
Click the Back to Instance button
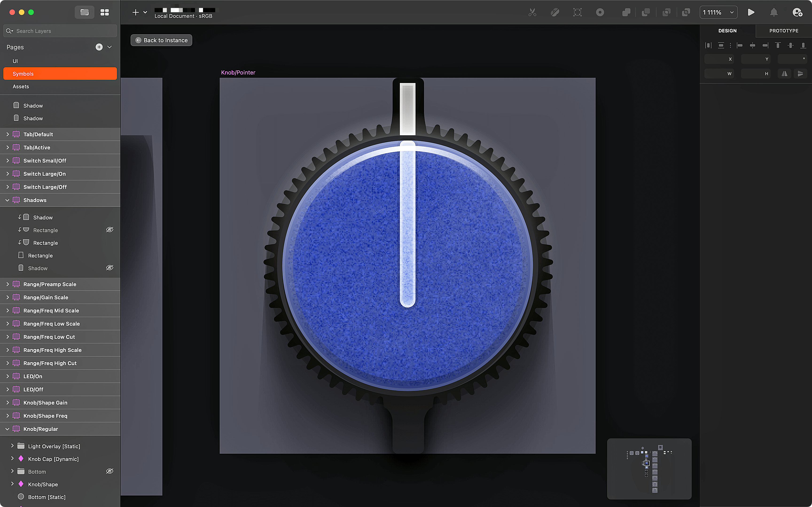click(161, 40)
